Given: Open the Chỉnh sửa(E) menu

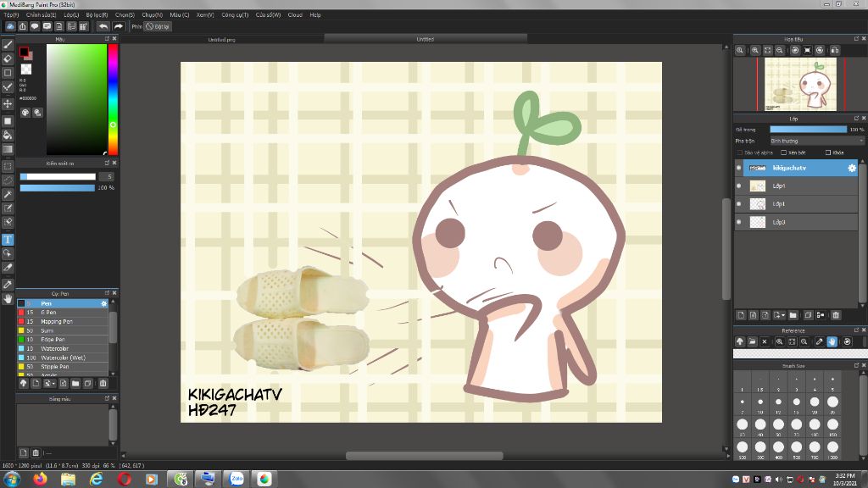Looking at the screenshot, I should tap(41, 15).
